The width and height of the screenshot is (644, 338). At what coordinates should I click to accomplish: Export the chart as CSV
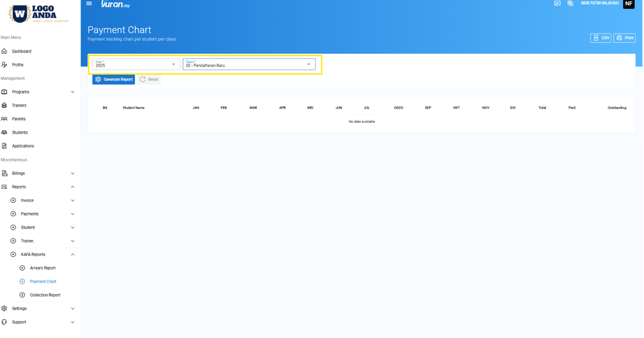tap(601, 38)
